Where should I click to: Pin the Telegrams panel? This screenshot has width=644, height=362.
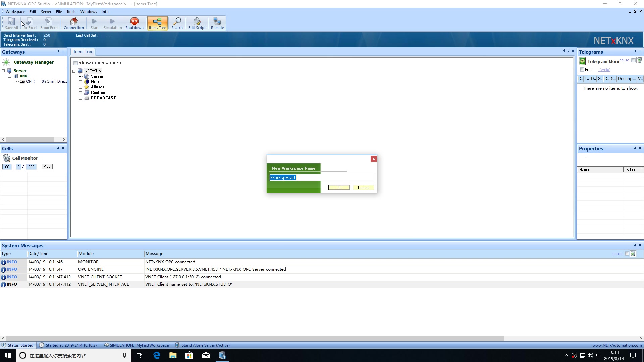[x=635, y=52]
